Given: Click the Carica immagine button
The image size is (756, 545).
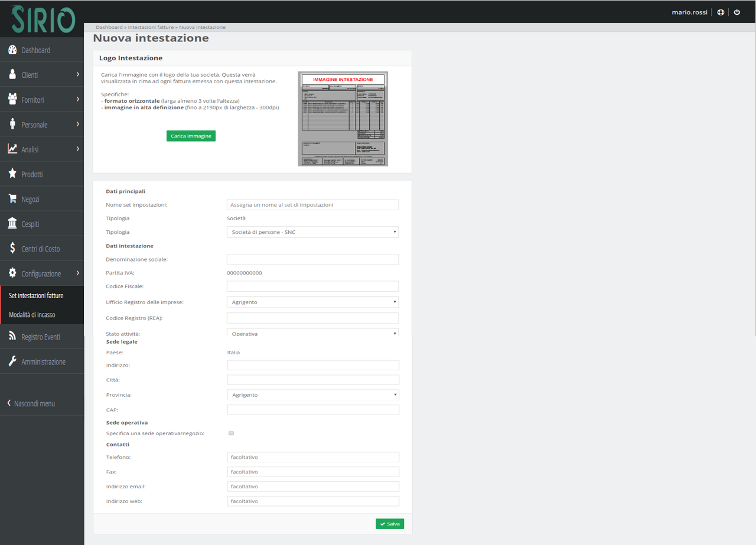Looking at the screenshot, I should [191, 136].
